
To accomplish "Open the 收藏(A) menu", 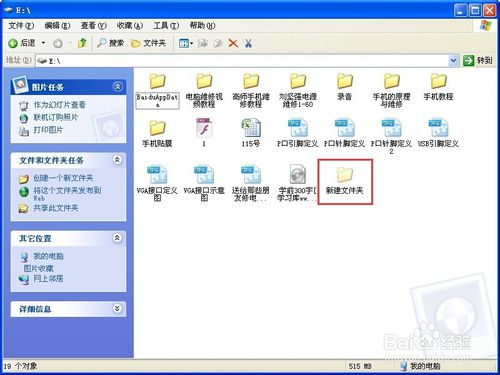I will pos(130,25).
